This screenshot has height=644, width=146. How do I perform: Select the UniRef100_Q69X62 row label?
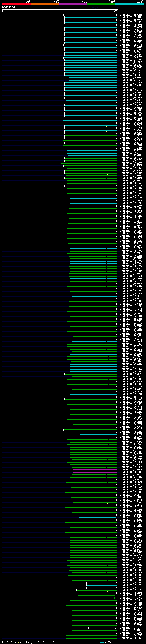[x=131, y=65]
